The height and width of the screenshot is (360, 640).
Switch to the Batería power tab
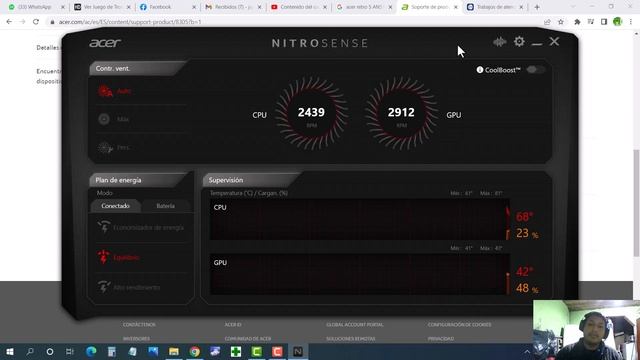(x=165, y=206)
